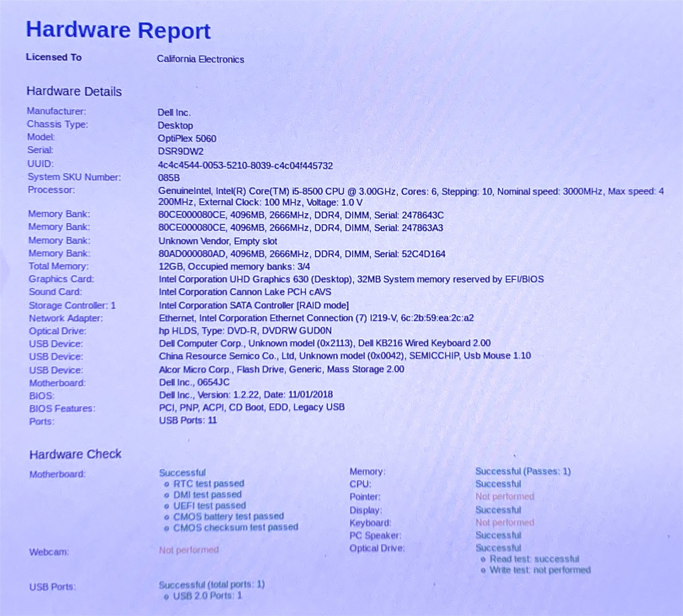
Task: Select the I219-V Ethernet network adapter line
Action: tap(316, 318)
